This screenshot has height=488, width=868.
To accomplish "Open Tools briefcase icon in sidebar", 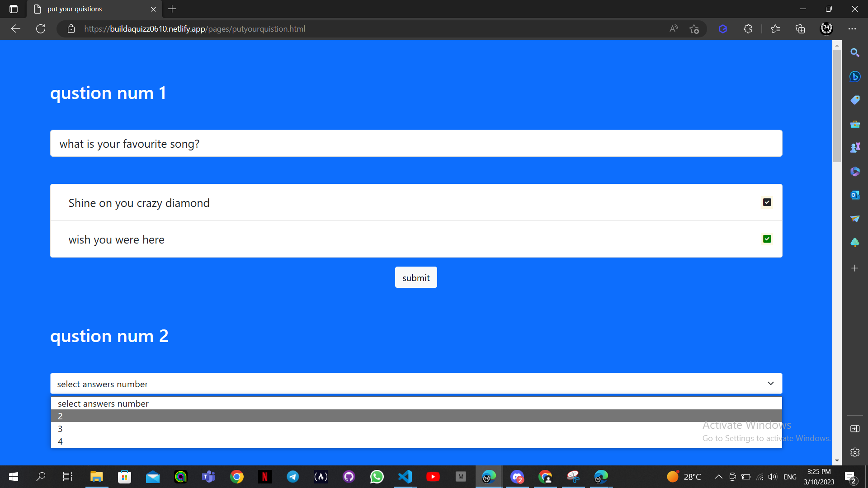I will coord(855,124).
